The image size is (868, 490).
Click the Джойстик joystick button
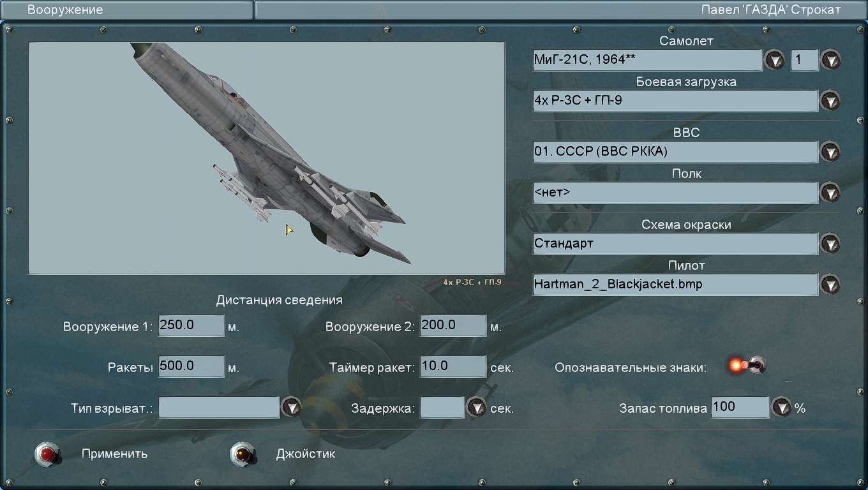point(243,454)
